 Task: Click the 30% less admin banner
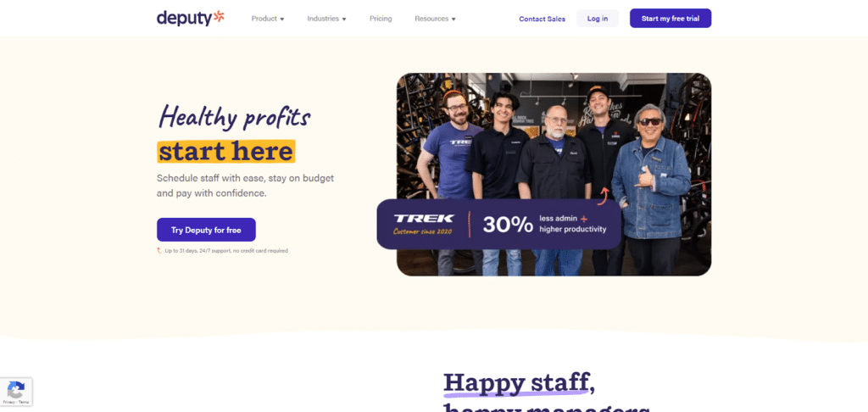pos(499,225)
